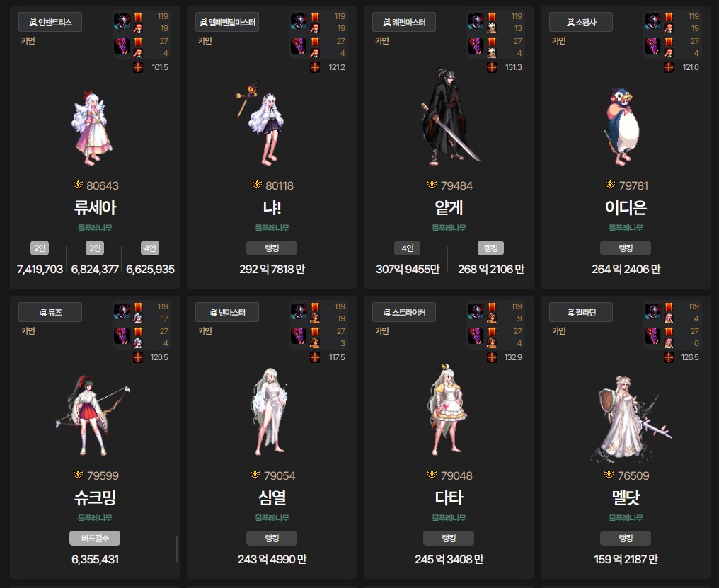This screenshot has height=588, width=719.
Task: Click the damage value 292억 7818만
Action: pyautogui.click(x=272, y=269)
